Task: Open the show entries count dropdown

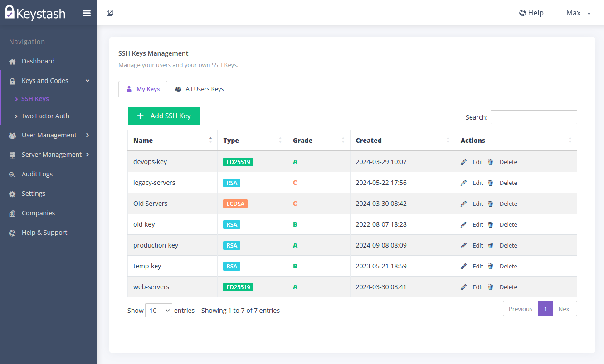Action: 159,311
